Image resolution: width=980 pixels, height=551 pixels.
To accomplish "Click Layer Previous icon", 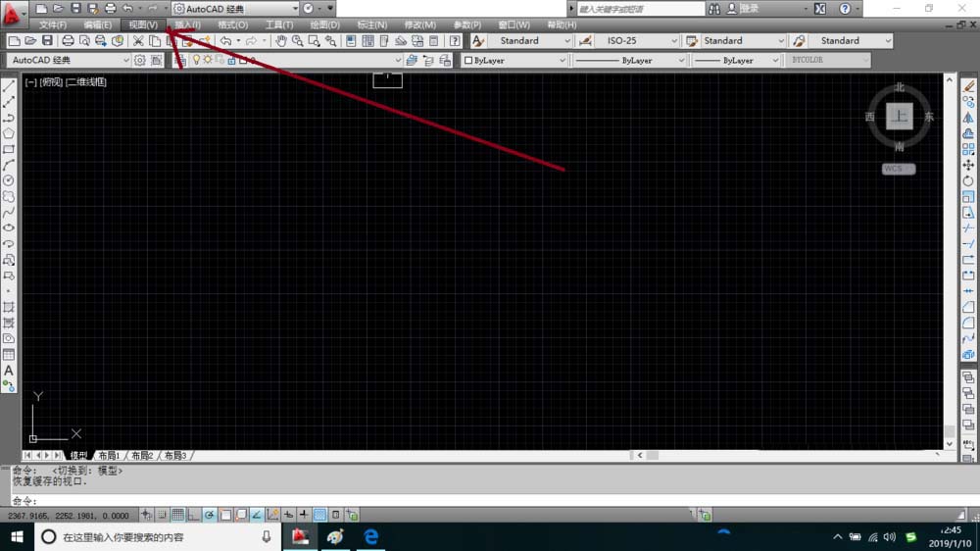I will pos(428,60).
